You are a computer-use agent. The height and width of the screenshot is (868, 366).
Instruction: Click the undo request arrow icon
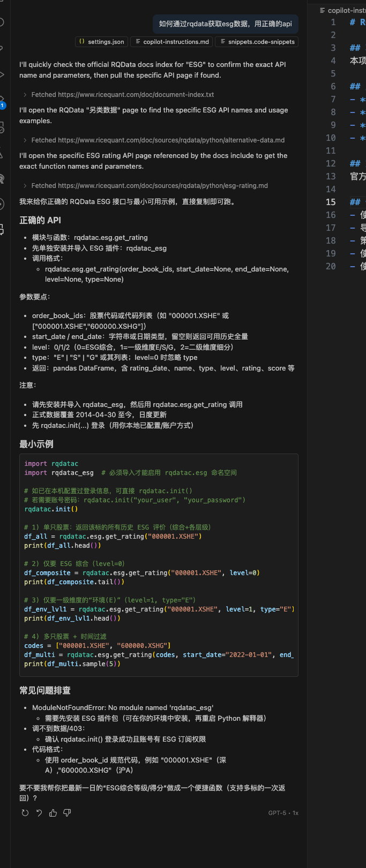(39, 813)
